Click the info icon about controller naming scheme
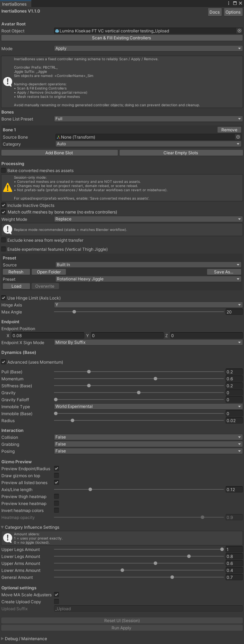The image size is (244, 644). (x=7, y=82)
